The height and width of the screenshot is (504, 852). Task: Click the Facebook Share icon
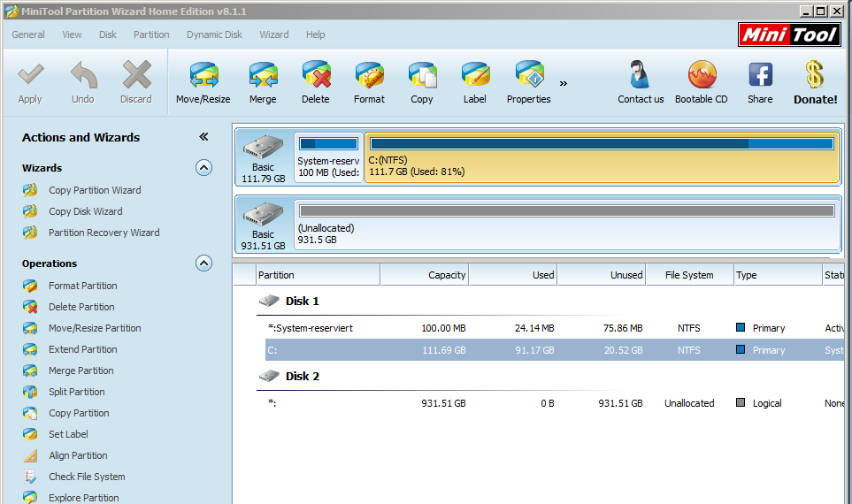point(760,74)
